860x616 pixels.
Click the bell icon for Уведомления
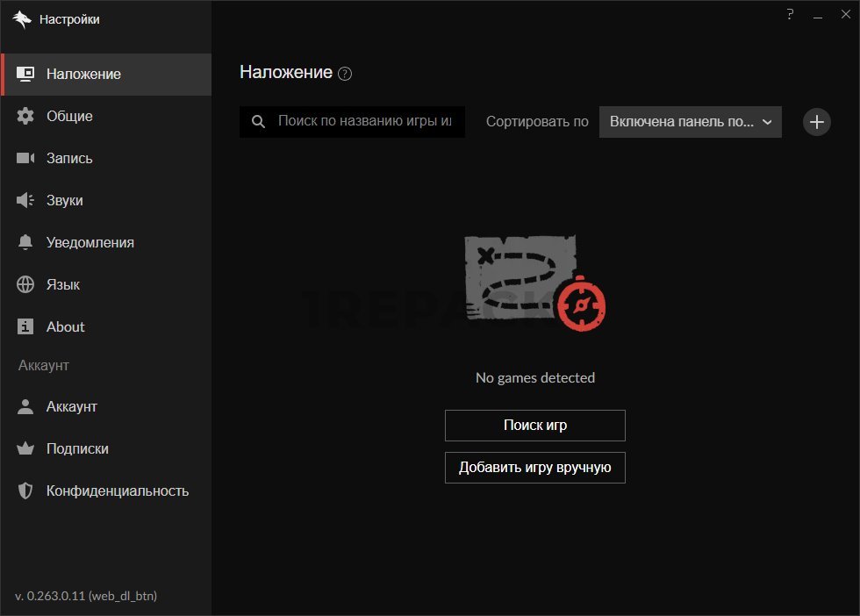[25, 243]
